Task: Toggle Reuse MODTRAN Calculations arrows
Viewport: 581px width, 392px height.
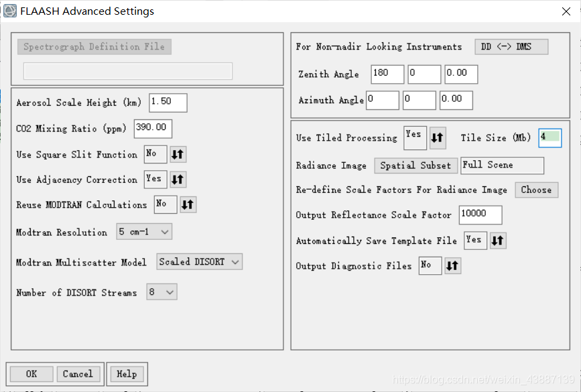Action: pos(188,205)
